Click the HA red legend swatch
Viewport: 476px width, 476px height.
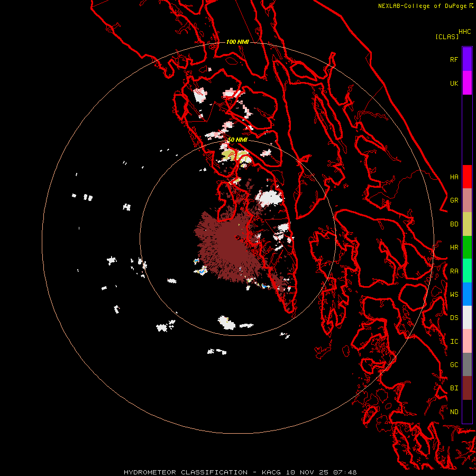[x=467, y=177]
